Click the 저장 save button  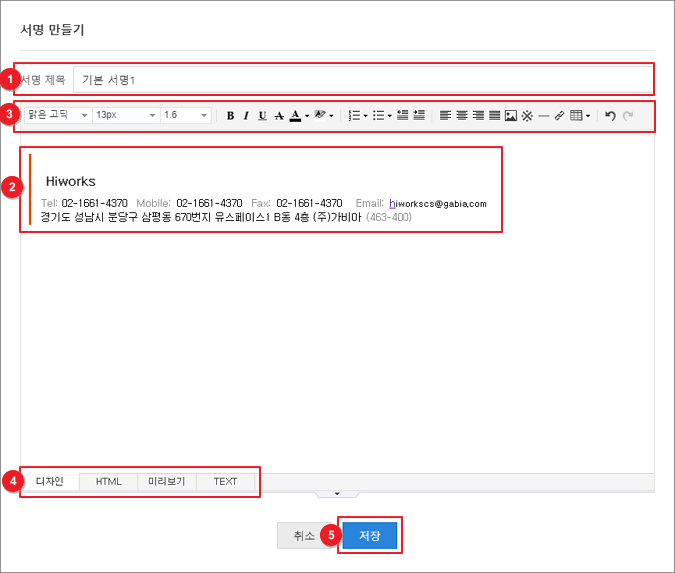[370, 536]
